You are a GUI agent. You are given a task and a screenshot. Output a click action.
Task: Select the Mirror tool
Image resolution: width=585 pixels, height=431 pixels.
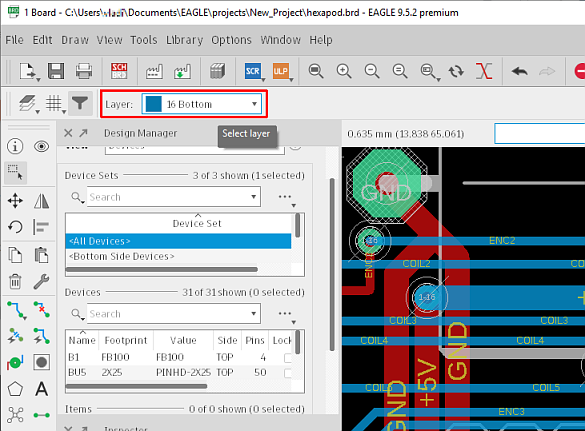tap(41, 201)
